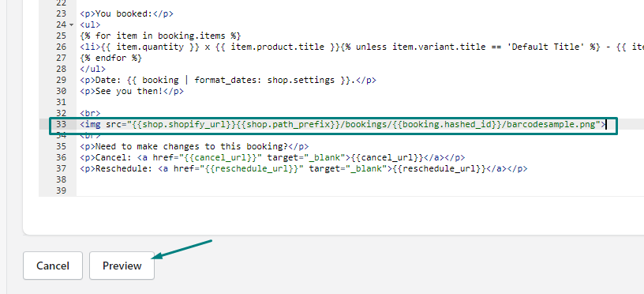Click the 'endfor' line of code
The height and width of the screenshot is (294, 644).
111,58
